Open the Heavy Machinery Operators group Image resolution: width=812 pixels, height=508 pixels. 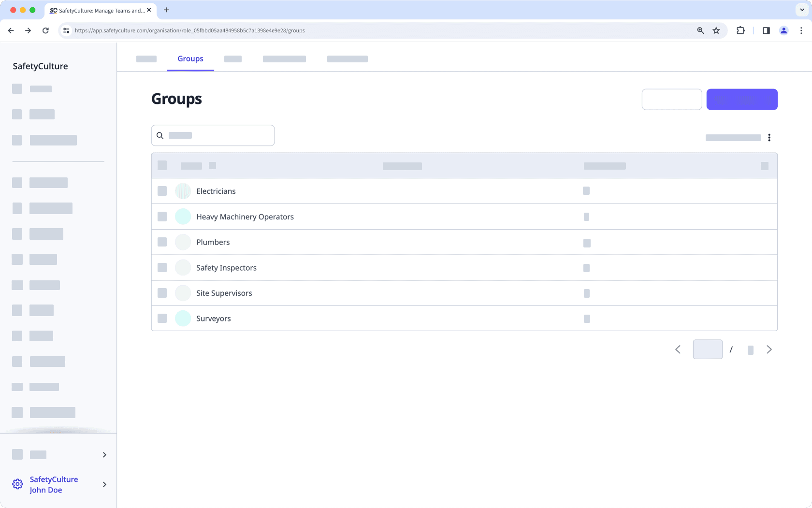(x=245, y=217)
